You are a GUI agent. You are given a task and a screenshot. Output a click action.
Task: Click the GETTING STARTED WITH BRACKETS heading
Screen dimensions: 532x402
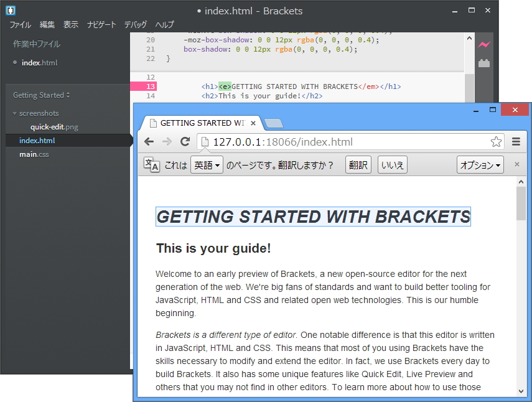[313, 217]
